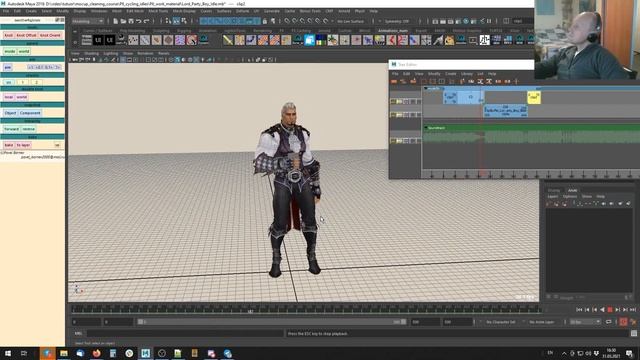Viewport: 640px width, 360px height.
Task: Click the lock selection padlock icon
Action: (265, 21)
